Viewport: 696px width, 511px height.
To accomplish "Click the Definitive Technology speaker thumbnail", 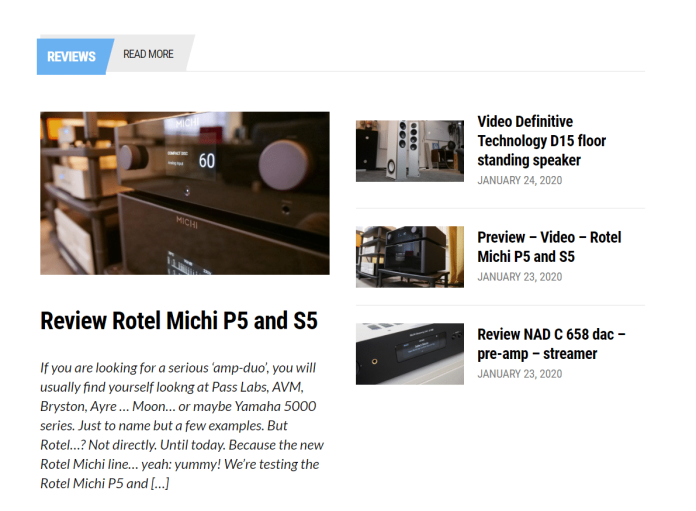I will click(x=410, y=151).
